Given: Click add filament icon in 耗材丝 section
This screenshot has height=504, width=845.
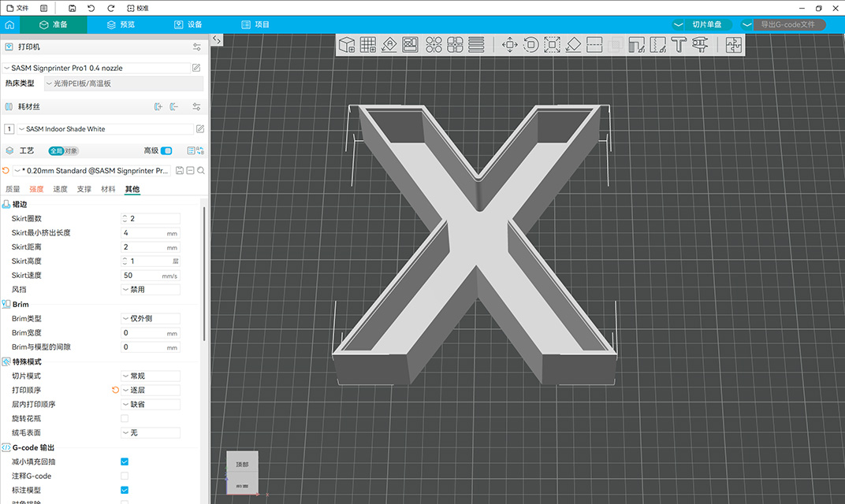Looking at the screenshot, I should click(158, 106).
